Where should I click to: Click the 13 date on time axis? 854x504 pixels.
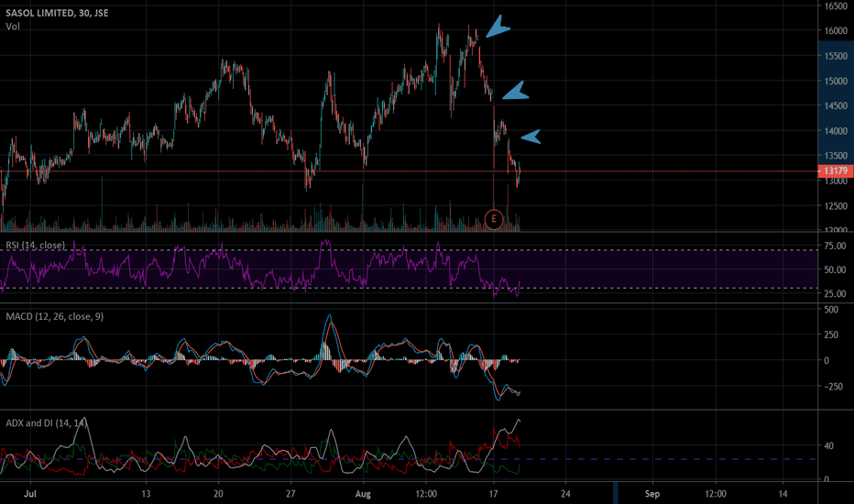click(x=146, y=494)
